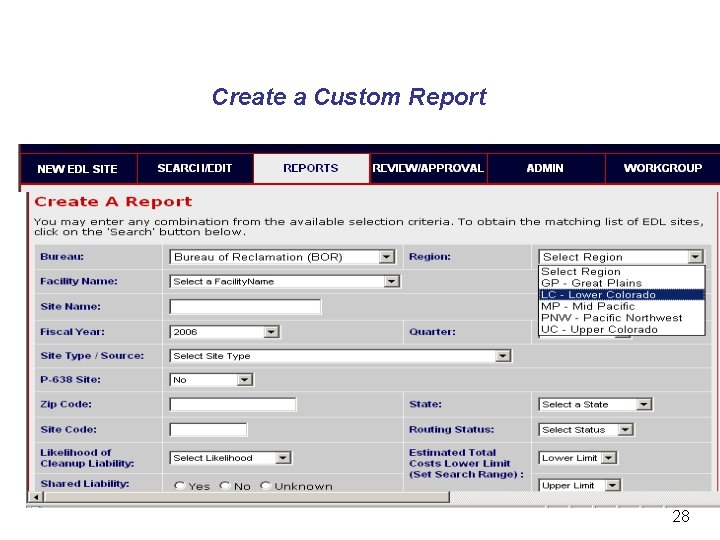This screenshot has height=540, width=720.
Task: Click the 'Likelihood of Cleanup Liability:' label
Action: pyautogui.click(x=87, y=458)
